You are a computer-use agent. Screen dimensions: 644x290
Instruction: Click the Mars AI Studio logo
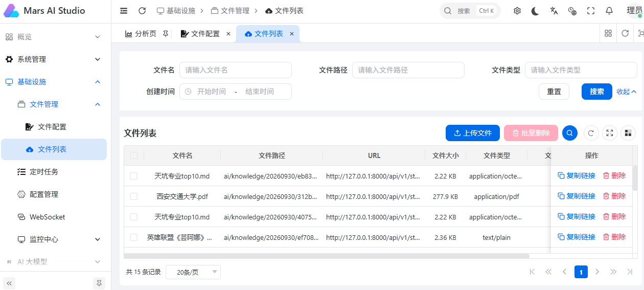(11, 11)
